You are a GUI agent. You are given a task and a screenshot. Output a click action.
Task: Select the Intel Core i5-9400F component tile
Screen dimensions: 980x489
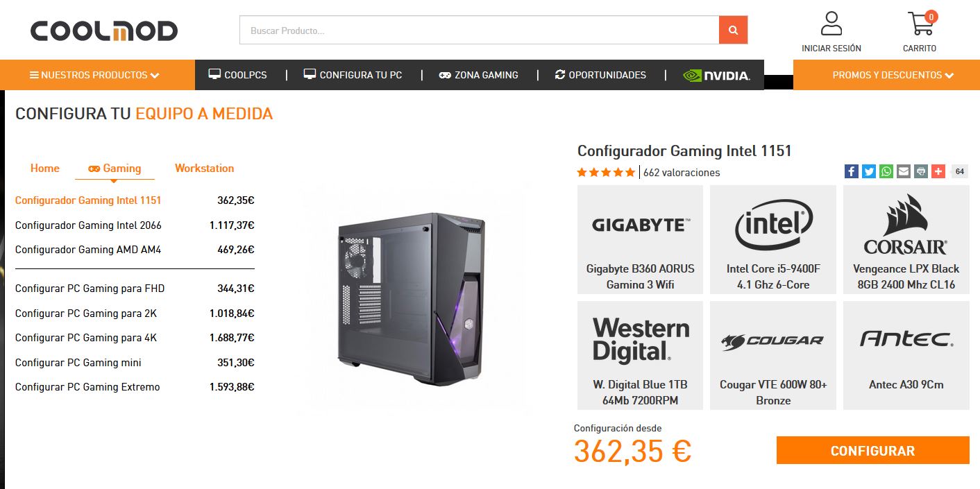772,239
